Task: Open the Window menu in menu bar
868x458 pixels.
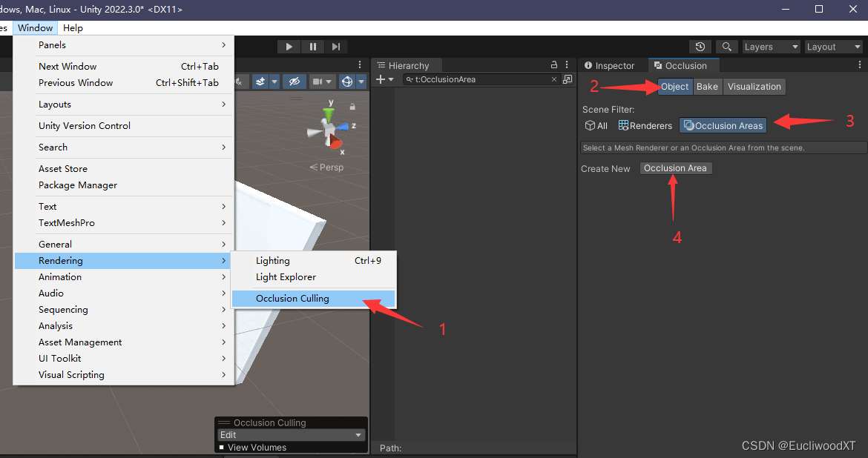Action: 35,28
